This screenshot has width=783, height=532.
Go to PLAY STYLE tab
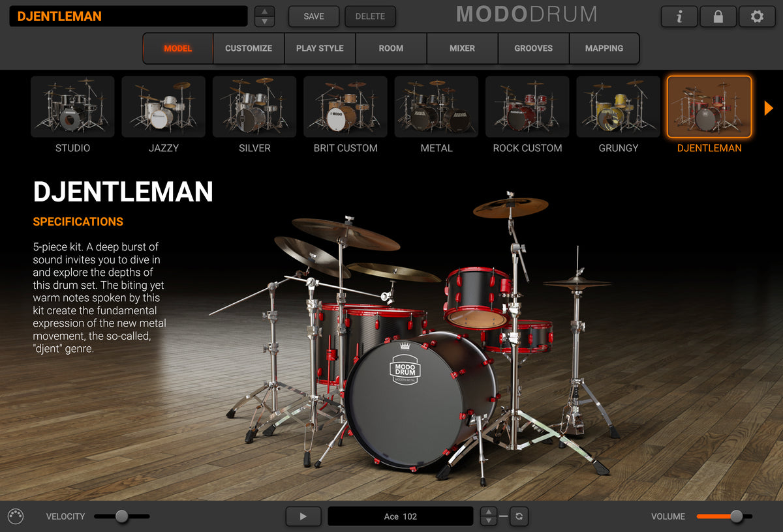point(320,48)
